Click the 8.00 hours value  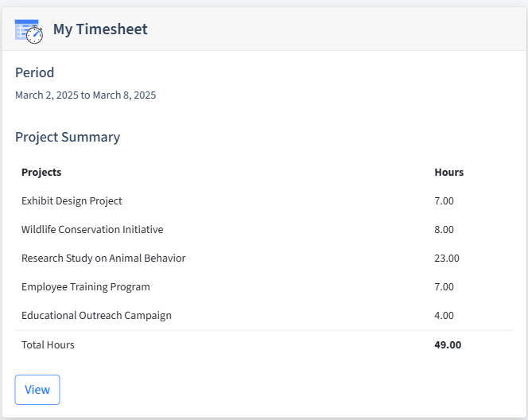click(x=444, y=229)
